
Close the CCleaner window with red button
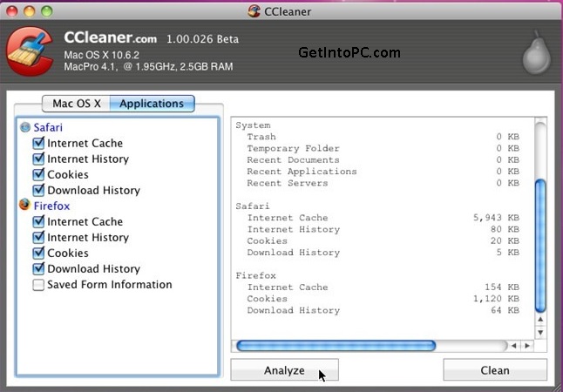tap(12, 11)
